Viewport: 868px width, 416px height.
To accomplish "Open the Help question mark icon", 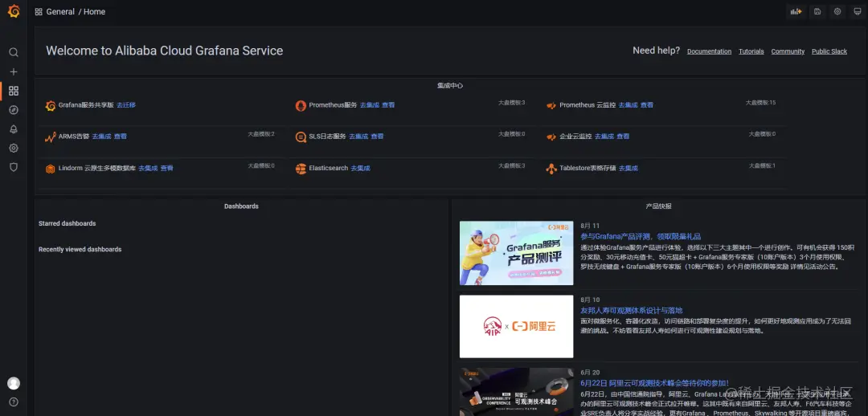I will [14, 402].
